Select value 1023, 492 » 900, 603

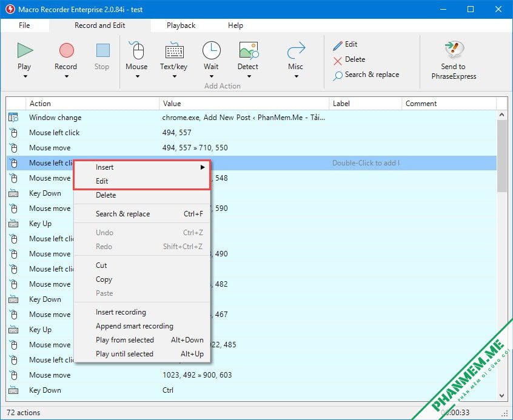[x=197, y=375]
